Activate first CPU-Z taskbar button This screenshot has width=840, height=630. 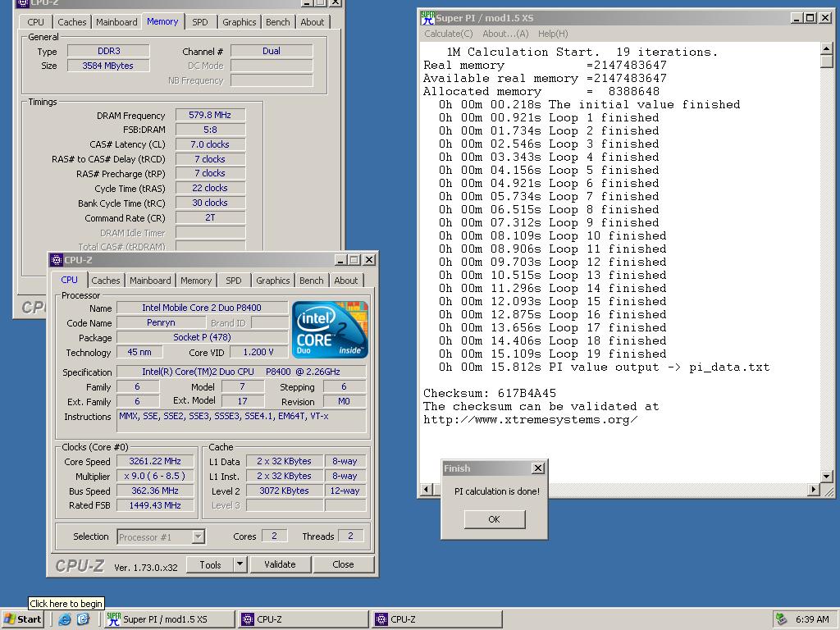click(x=303, y=619)
